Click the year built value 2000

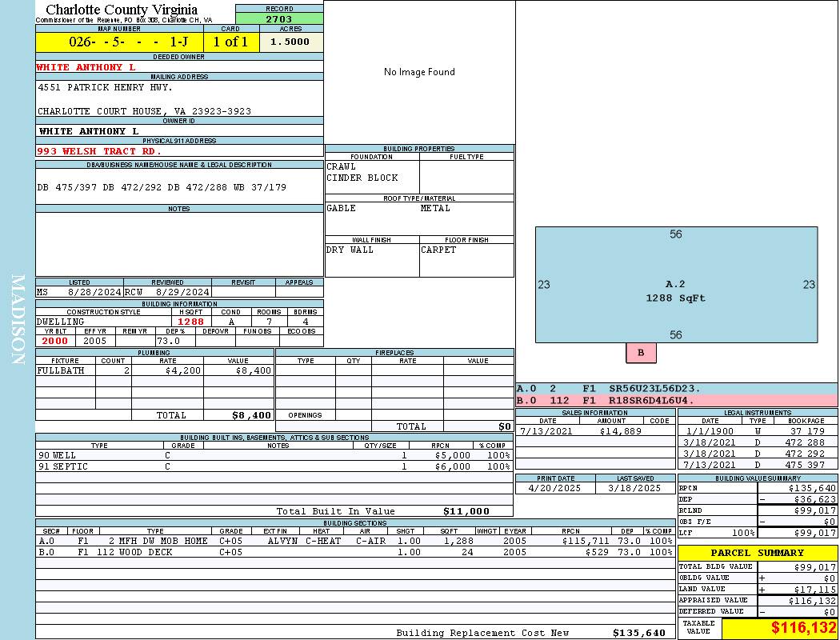pos(55,341)
